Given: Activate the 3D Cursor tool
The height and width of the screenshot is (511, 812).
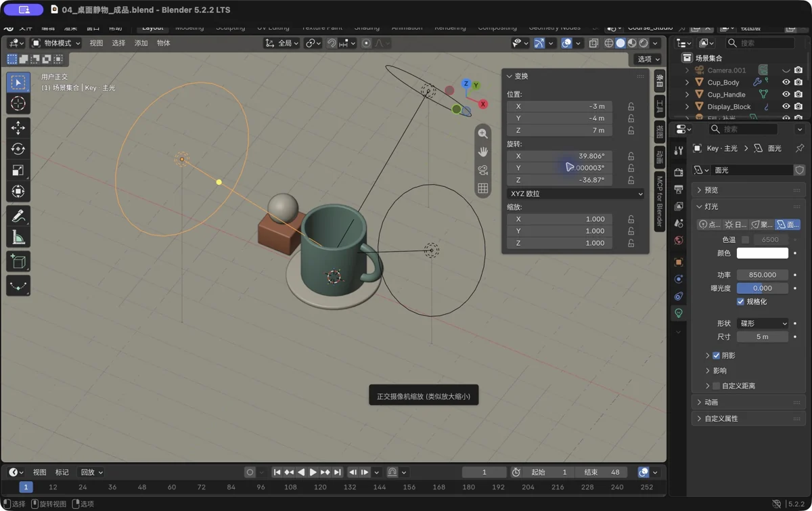Looking at the screenshot, I should (18, 103).
